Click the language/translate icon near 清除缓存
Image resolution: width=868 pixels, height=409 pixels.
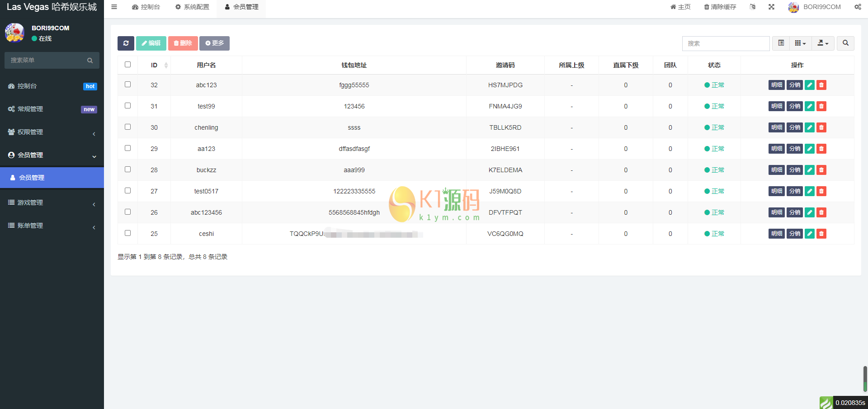pos(752,7)
